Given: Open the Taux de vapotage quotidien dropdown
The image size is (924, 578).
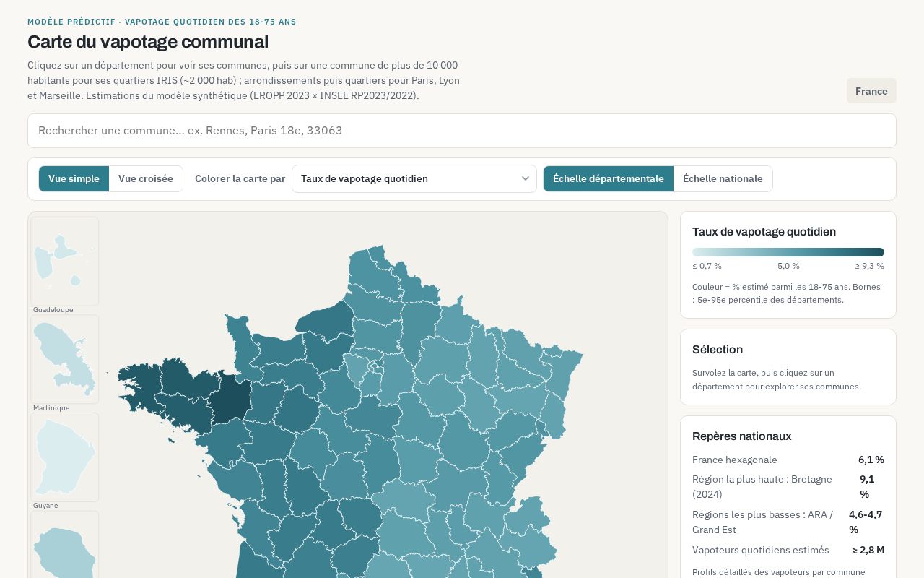Looking at the screenshot, I should click(414, 179).
